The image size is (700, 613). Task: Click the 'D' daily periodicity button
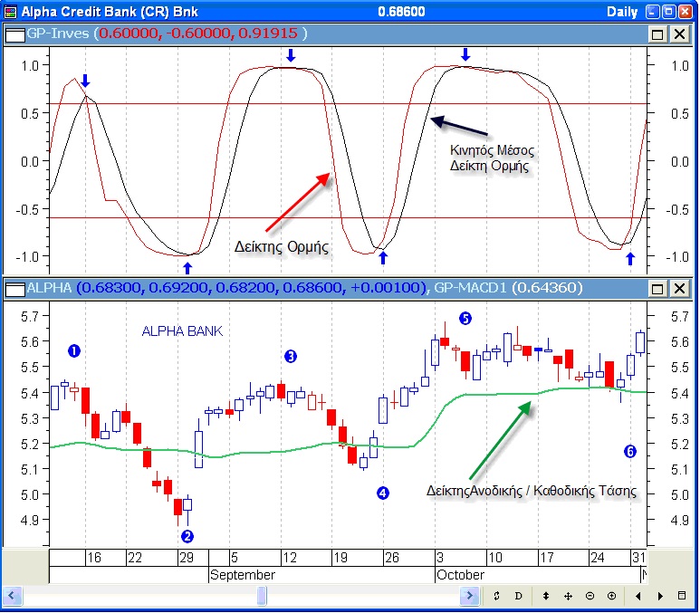coord(519,596)
